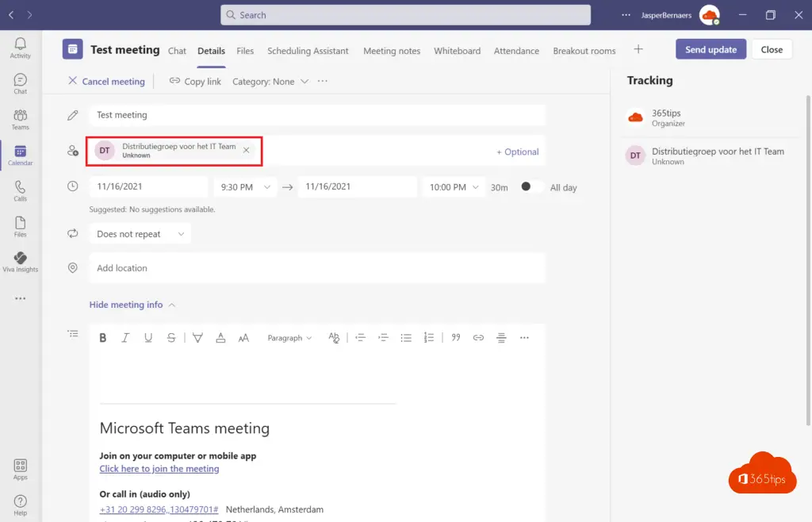Open the Apps store icon
Image resolution: width=812 pixels, height=522 pixels.
point(20,470)
